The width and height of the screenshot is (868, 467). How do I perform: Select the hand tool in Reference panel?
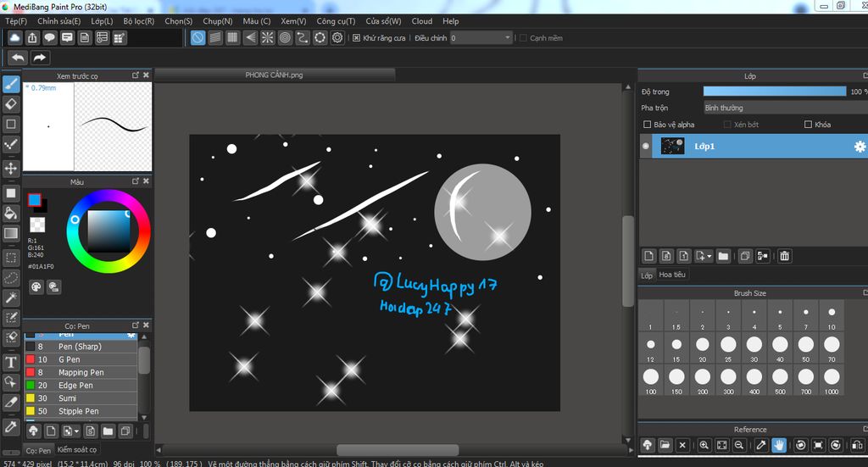(779, 445)
